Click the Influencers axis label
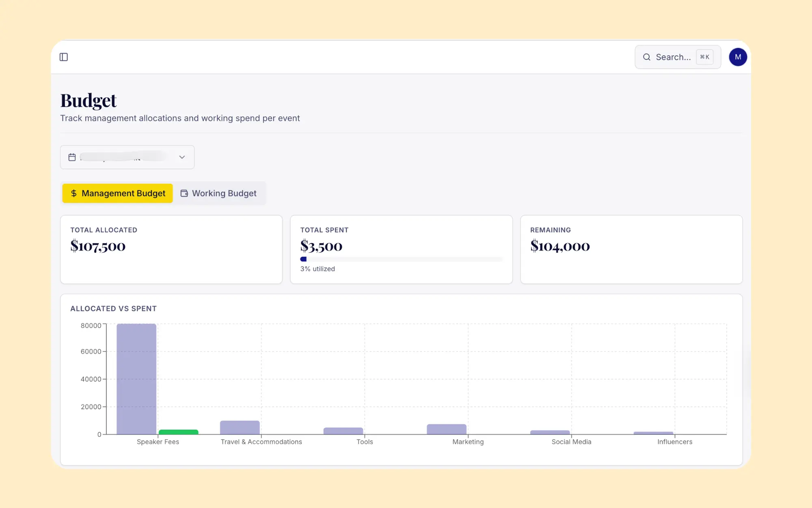 pos(675,442)
